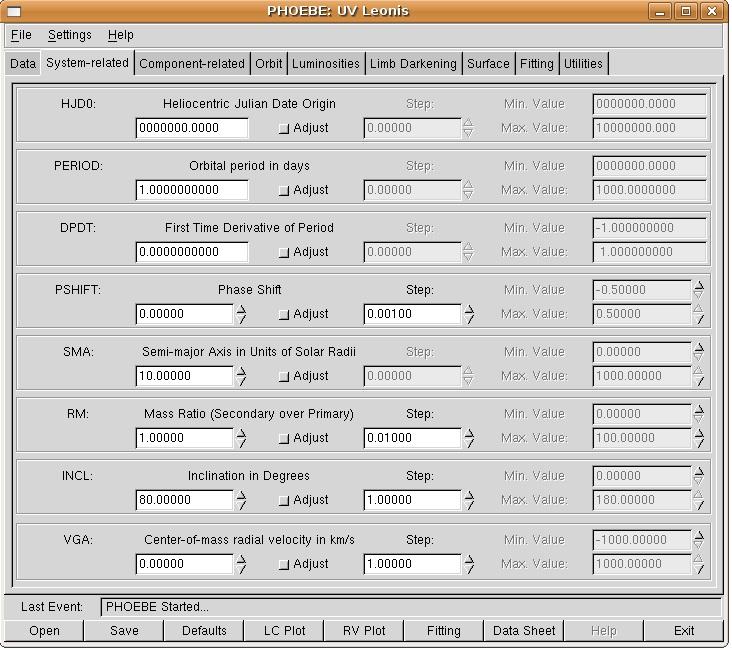
Task: Click the bottom Fitting button
Action: coord(444,631)
